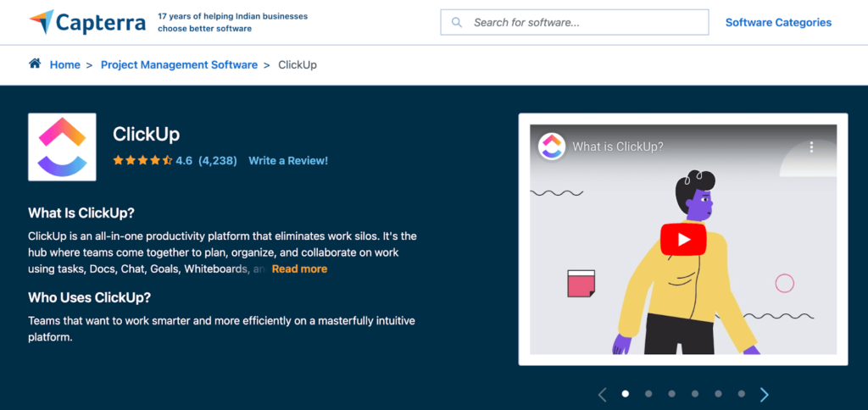Click the home icon in breadcrumb

click(x=35, y=64)
